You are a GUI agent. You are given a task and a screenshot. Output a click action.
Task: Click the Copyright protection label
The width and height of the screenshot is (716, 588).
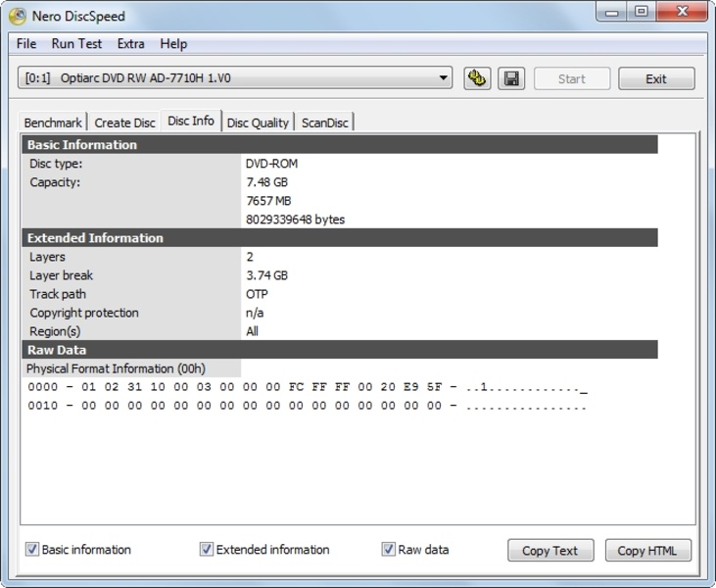(x=84, y=313)
